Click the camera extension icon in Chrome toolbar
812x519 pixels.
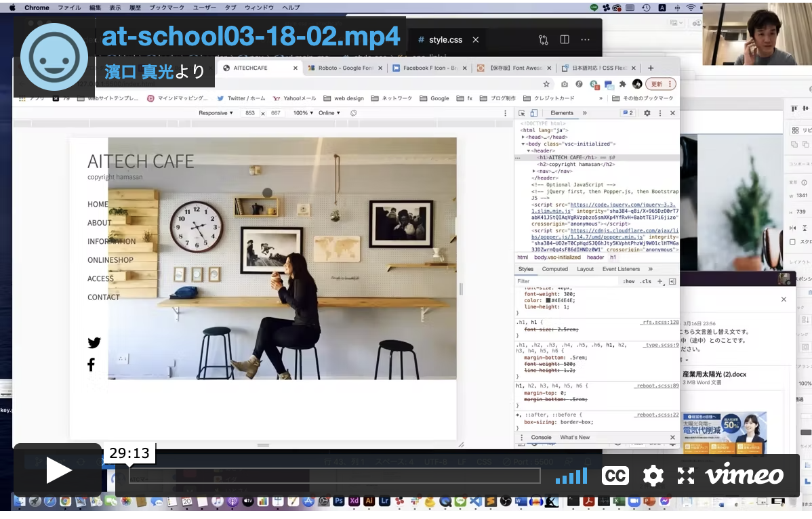(x=565, y=84)
